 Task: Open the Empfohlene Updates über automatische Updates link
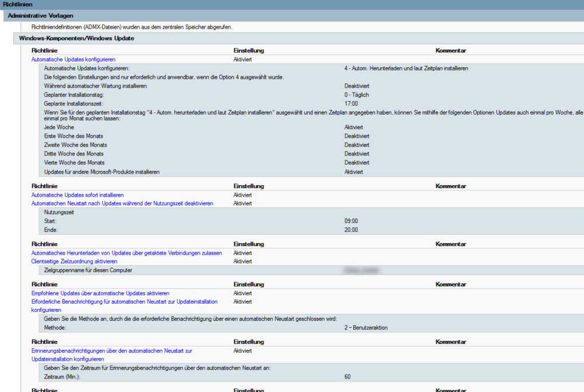tap(100, 293)
